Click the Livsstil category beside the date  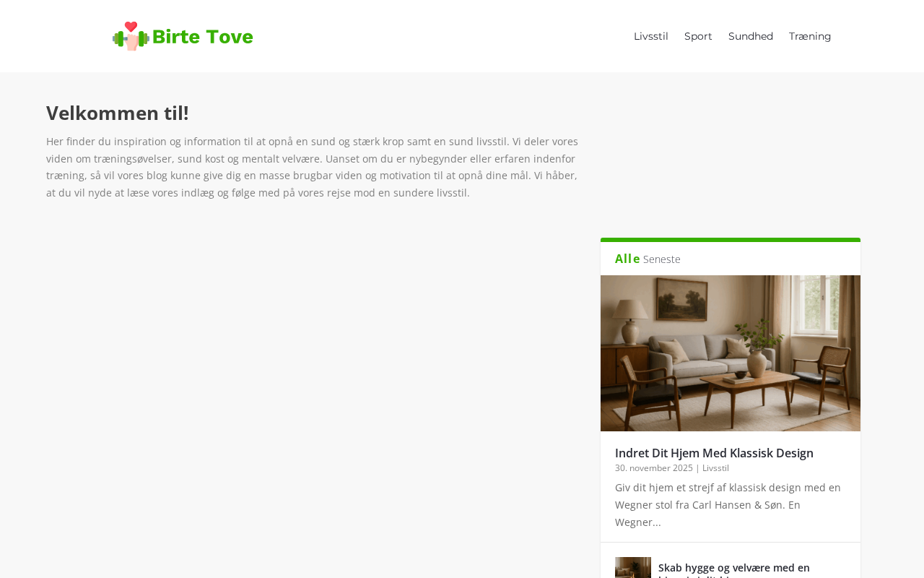(715, 468)
